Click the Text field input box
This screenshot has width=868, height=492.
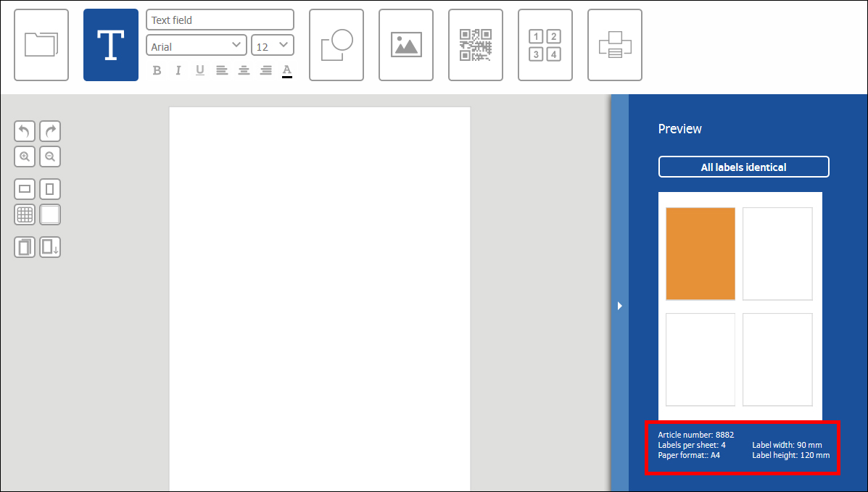tap(219, 20)
